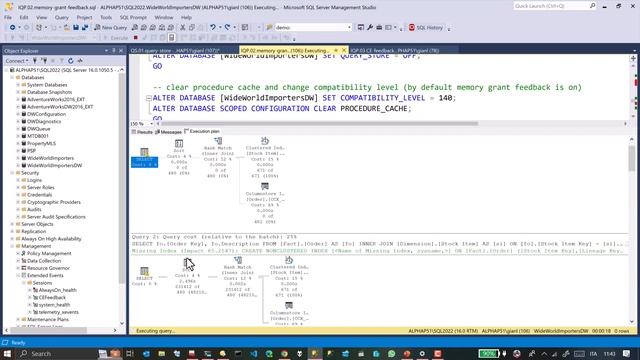Click the Save All icon
This screenshot has height=360, width=640.
point(85,27)
